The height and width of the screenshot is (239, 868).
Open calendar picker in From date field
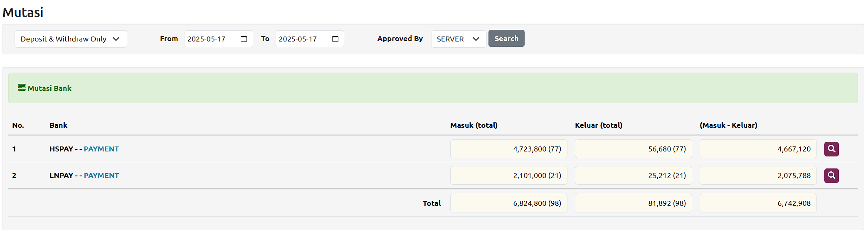pyautogui.click(x=244, y=39)
